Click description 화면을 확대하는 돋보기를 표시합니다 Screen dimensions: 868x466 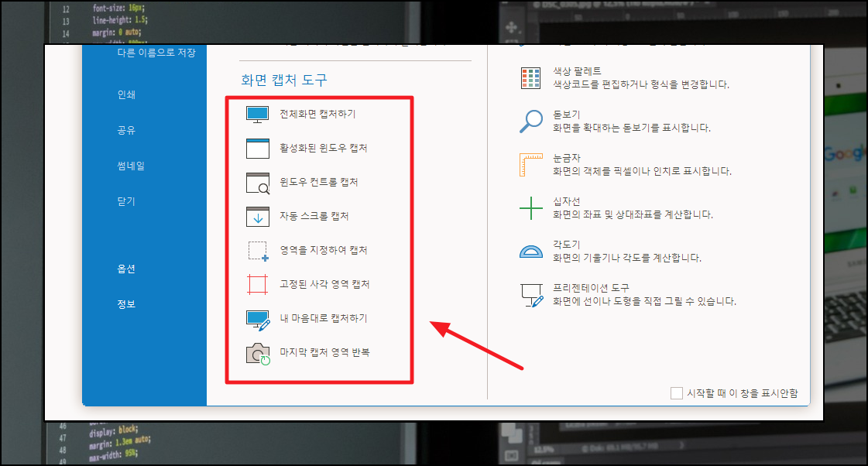(x=632, y=128)
